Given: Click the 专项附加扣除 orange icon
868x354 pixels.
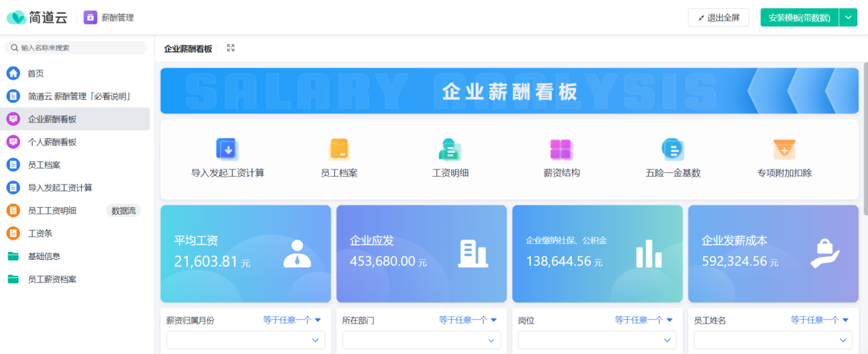Looking at the screenshot, I should (784, 149).
